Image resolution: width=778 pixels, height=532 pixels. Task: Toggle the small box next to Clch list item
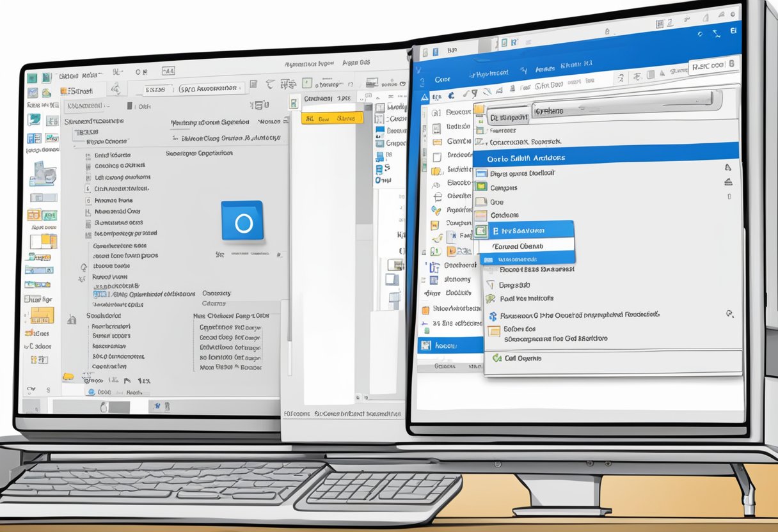click(88, 189)
